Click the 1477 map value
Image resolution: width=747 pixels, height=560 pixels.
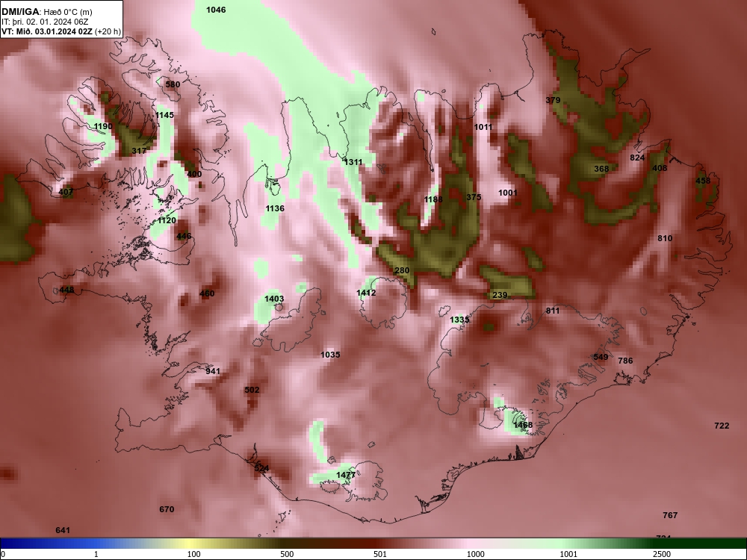pos(345,475)
